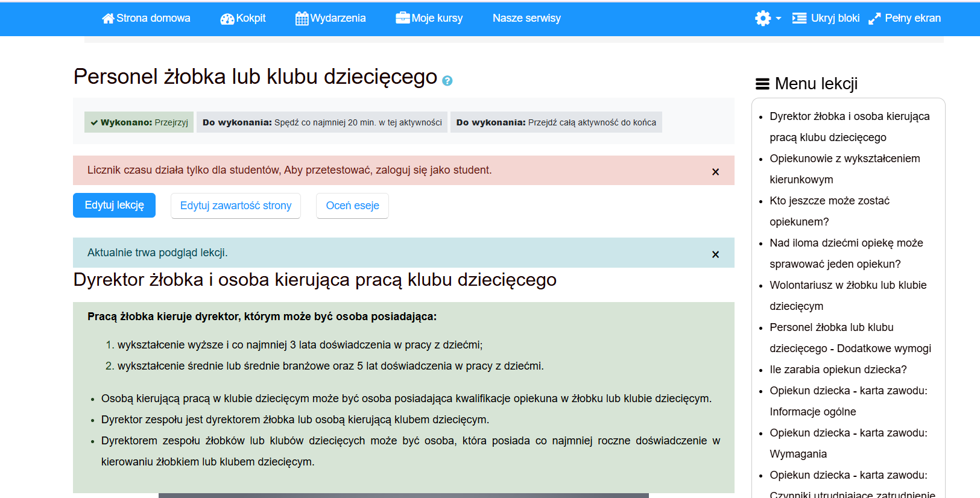Expand the dropdown arrow beside the gear
980x498 pixels.
779,19
